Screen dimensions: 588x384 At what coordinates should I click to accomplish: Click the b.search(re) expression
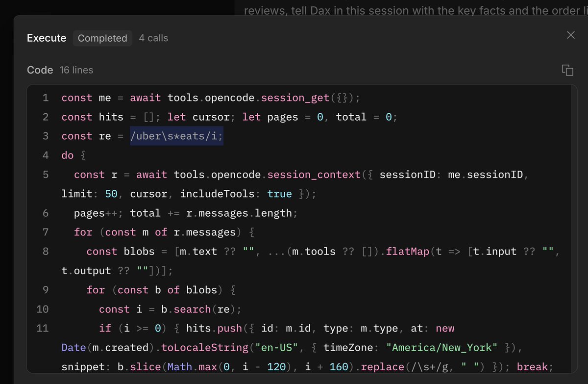tap(198, 309)
